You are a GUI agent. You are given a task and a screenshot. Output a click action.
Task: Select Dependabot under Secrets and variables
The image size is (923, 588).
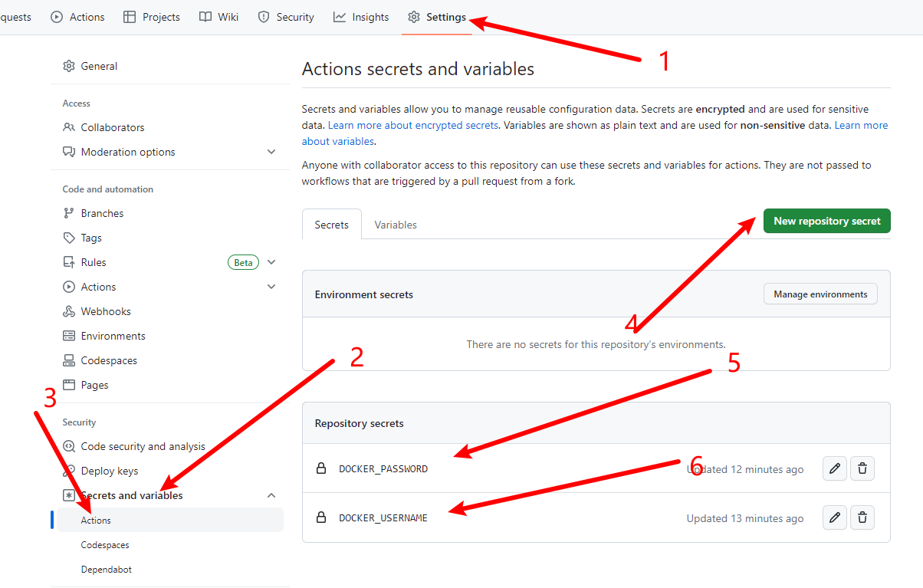click(107, 570)
